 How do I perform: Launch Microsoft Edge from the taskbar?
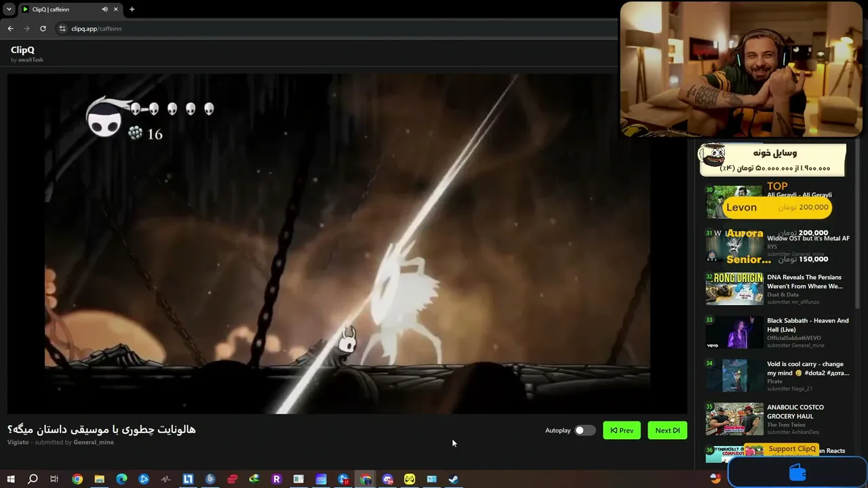(x=122, y=479)
